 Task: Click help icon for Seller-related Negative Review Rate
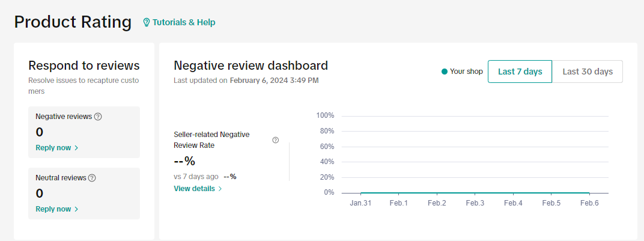coord(275,140)
